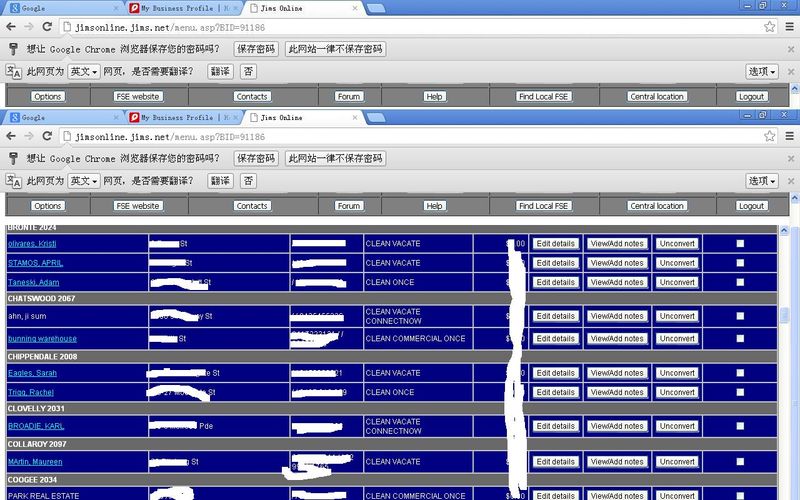Click Unconvert for BROADIE, KARL
800x500 pixels.
point(677,427)
